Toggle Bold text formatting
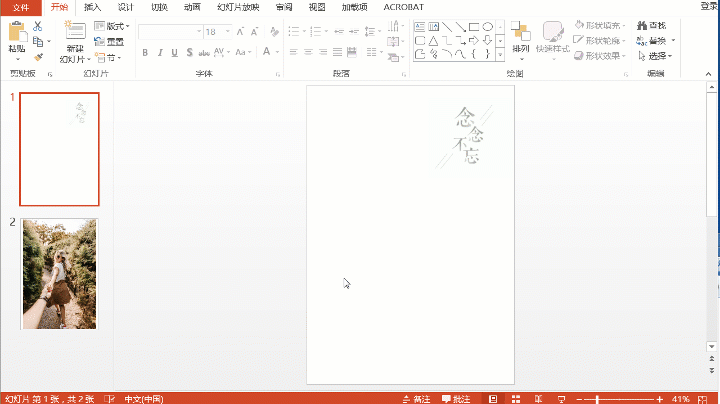 pyautogui.click(x=144, y=52)
